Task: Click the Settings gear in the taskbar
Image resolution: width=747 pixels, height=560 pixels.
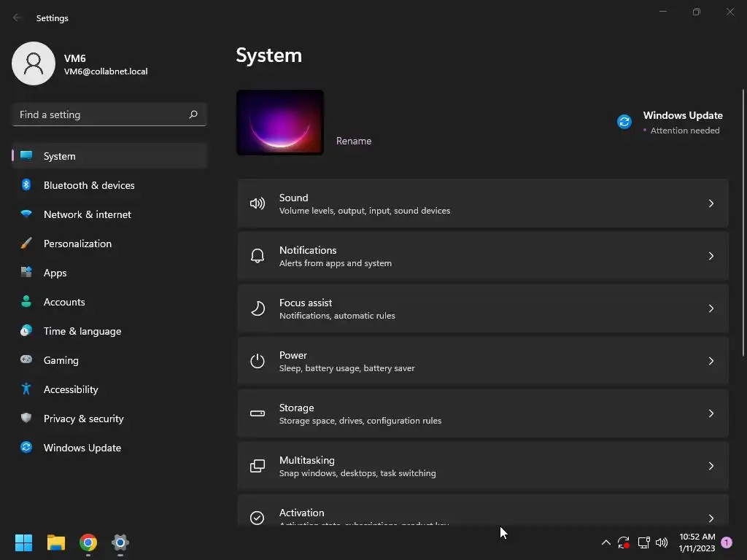Action: [x=120, y=542]
